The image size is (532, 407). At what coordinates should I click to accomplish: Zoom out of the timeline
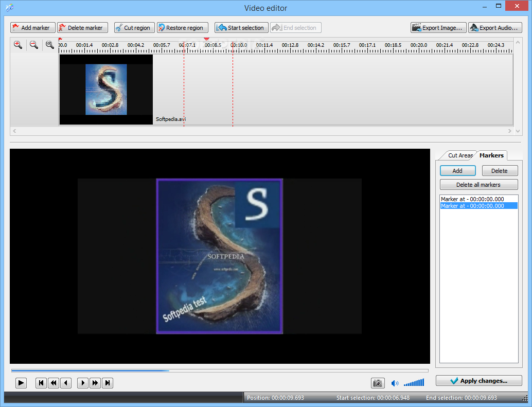point(33,45)
